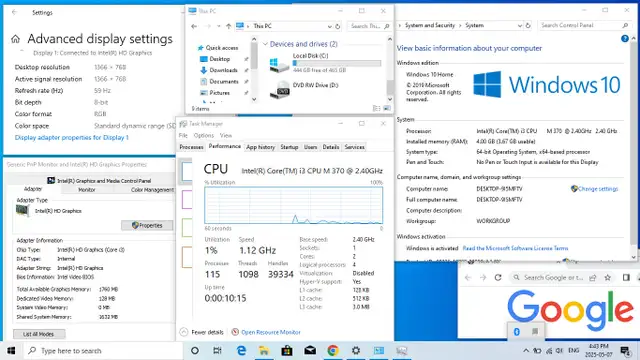Viewport: 640px width, 360px height.
Task: Open Chrome side panel icon
Action: (626, 278)
